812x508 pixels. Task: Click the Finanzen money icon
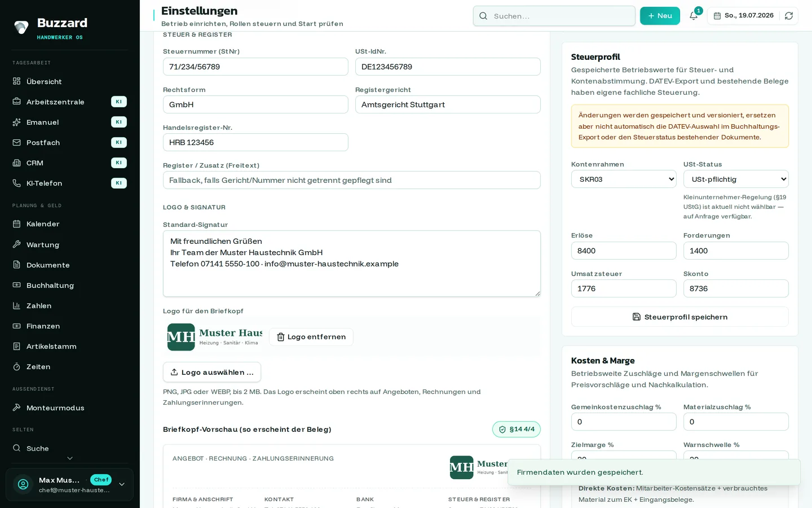pyautogui.click(x=17, y=326)
